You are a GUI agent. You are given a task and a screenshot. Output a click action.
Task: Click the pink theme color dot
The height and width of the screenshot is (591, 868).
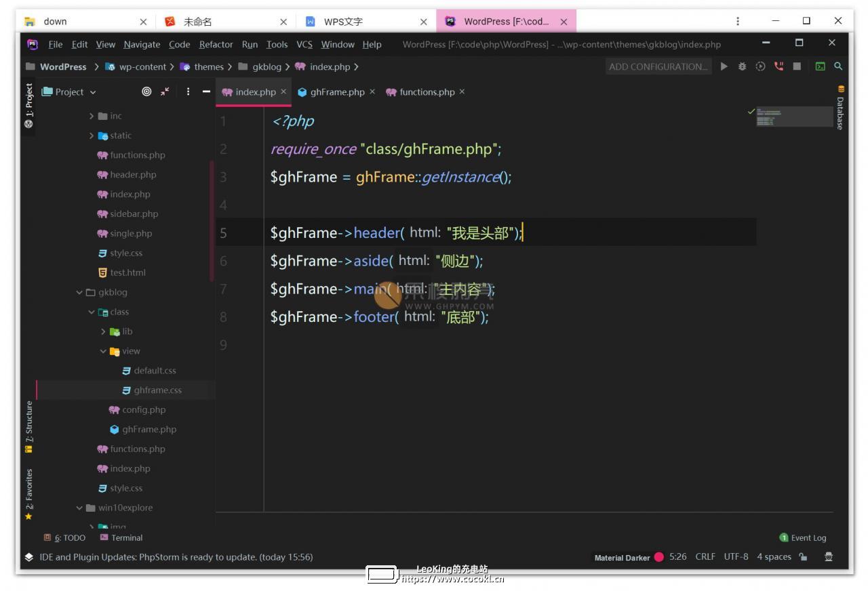click(659, 557)
